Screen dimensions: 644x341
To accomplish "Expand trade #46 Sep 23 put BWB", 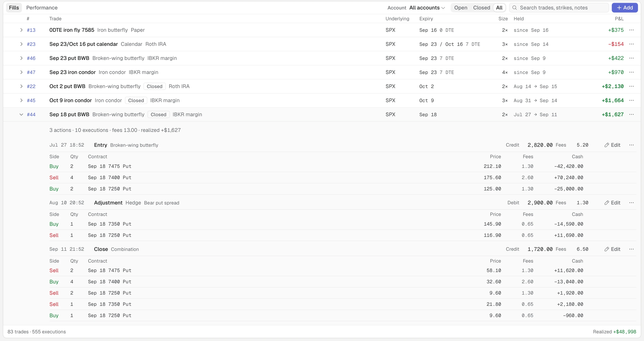I will 21,58.
